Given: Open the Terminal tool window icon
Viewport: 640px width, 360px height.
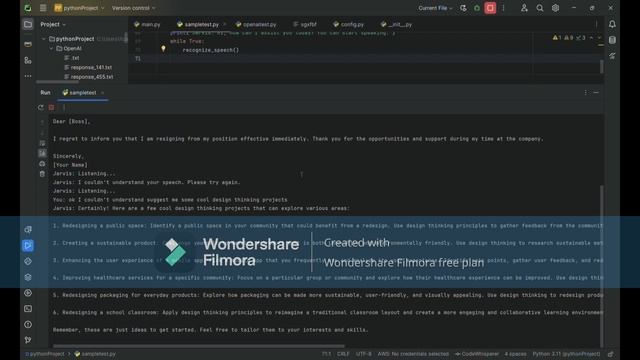Looking at the screenshot, I should [x=28, y=309].
